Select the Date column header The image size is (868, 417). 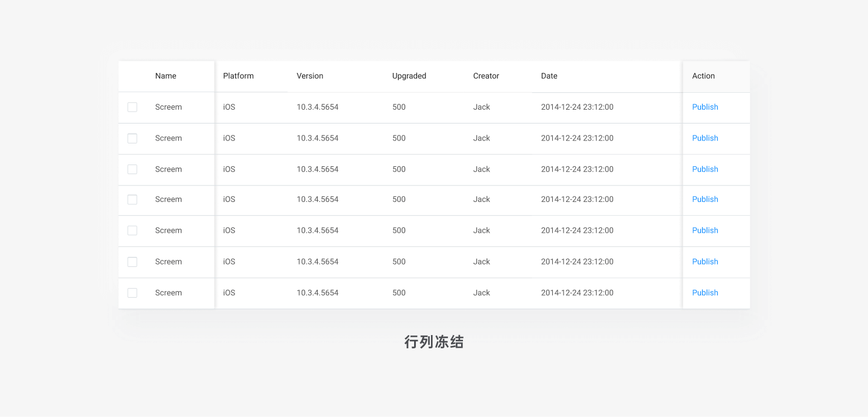coord(549,76)
